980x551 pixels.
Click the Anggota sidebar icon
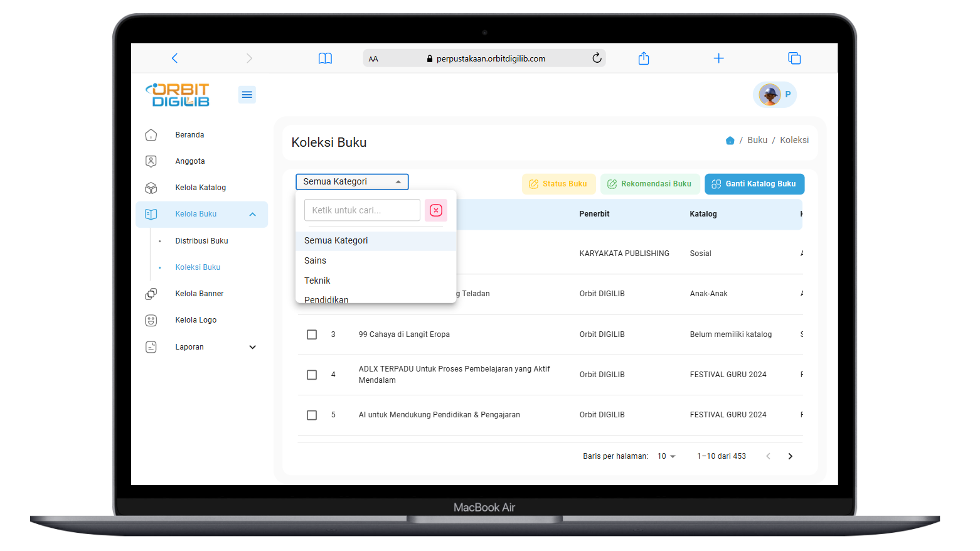[x=151, y=161]
